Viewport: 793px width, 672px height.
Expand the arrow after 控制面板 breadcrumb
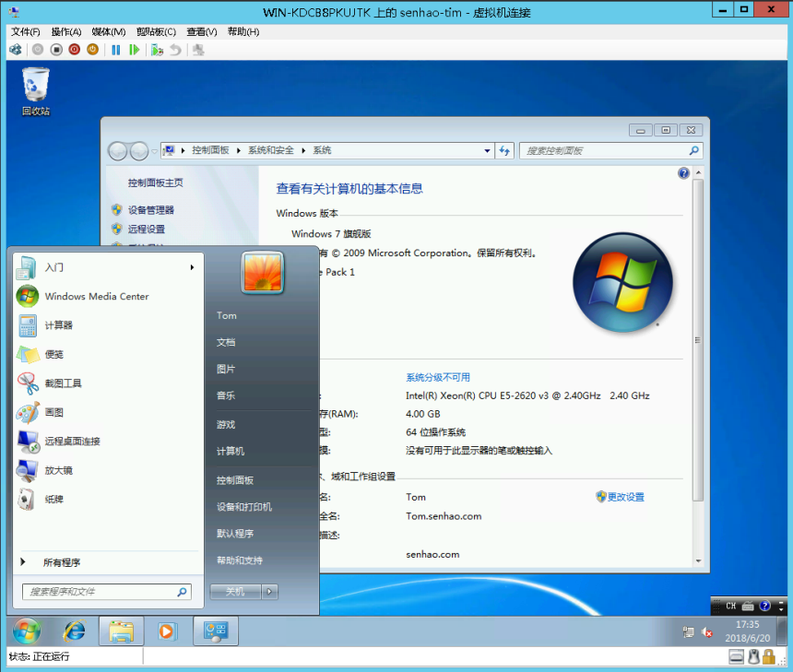tap(238, 150)
